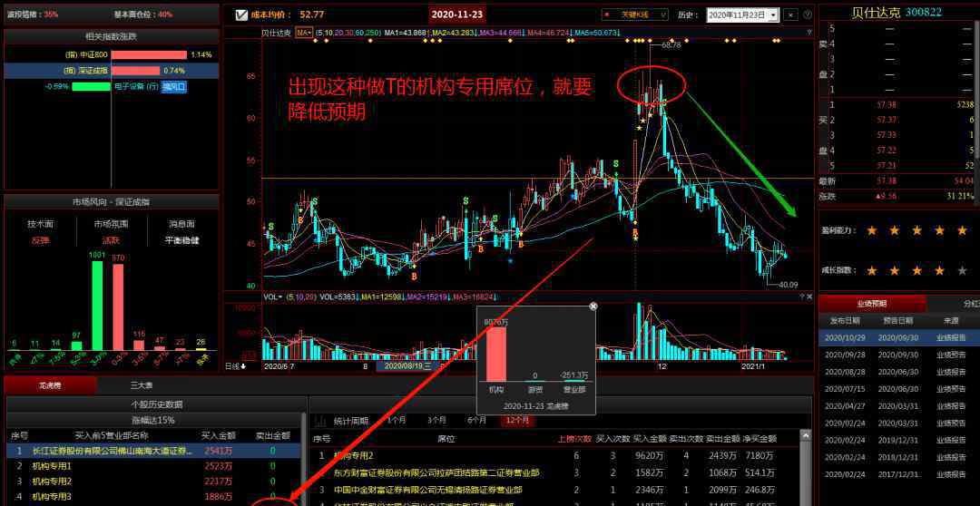
Task: Switch to the 三大表 tab
Action: click(x=142, y=386)
